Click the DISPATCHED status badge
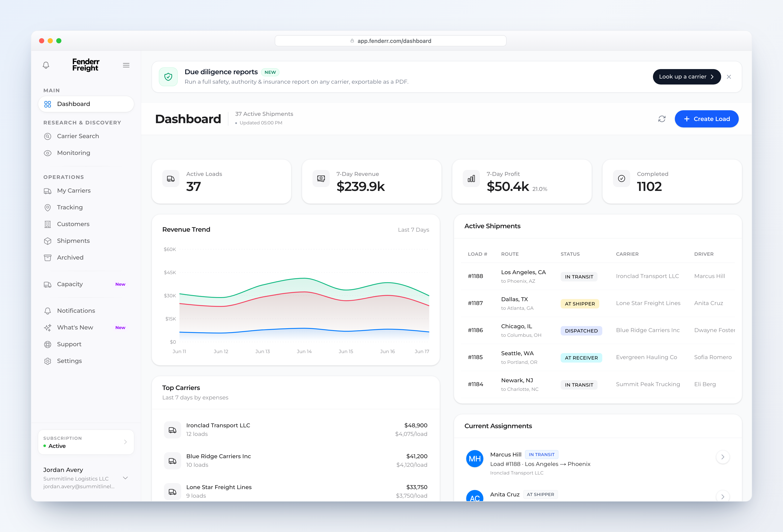Viewport: 783px width, 532px height. [581, 331]
